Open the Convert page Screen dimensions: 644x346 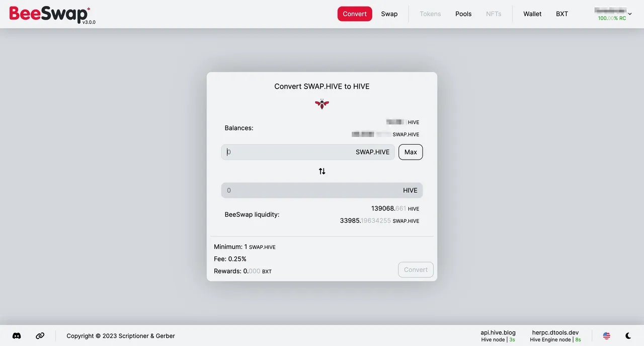(355, 14)
